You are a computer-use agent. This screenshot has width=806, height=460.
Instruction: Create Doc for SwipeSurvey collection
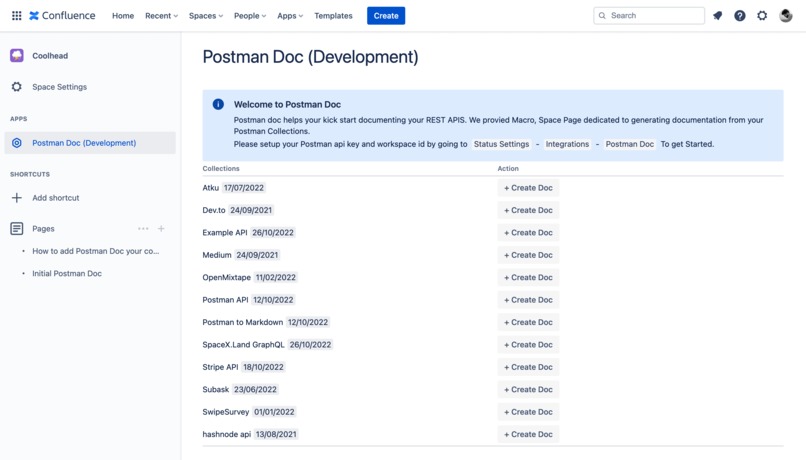tap(528, 412)
